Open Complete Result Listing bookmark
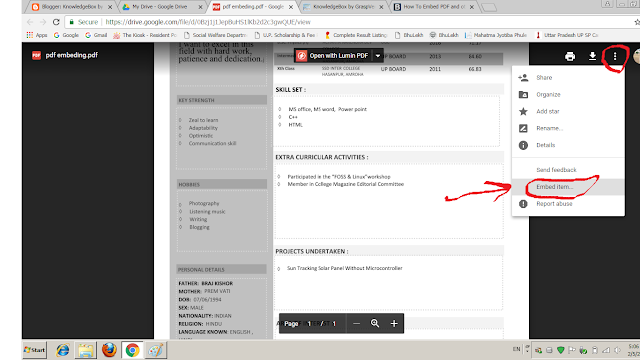Viewport: 640px width, 360px height. point(356,35)
